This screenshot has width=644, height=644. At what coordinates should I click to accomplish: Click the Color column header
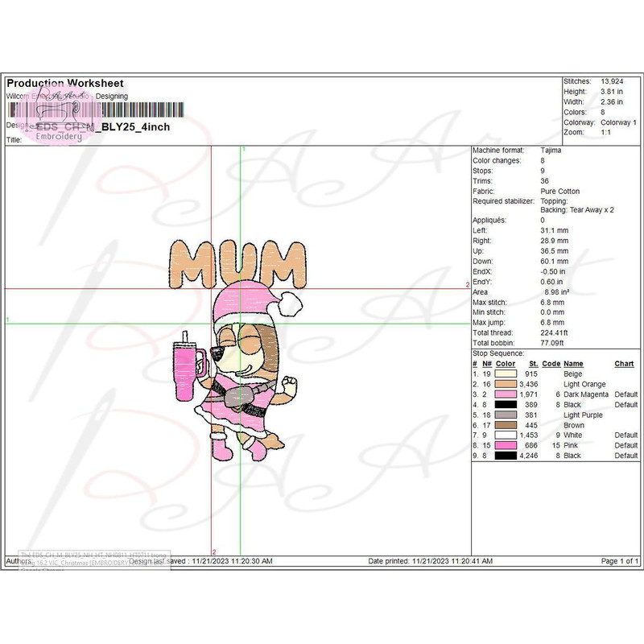505,364
